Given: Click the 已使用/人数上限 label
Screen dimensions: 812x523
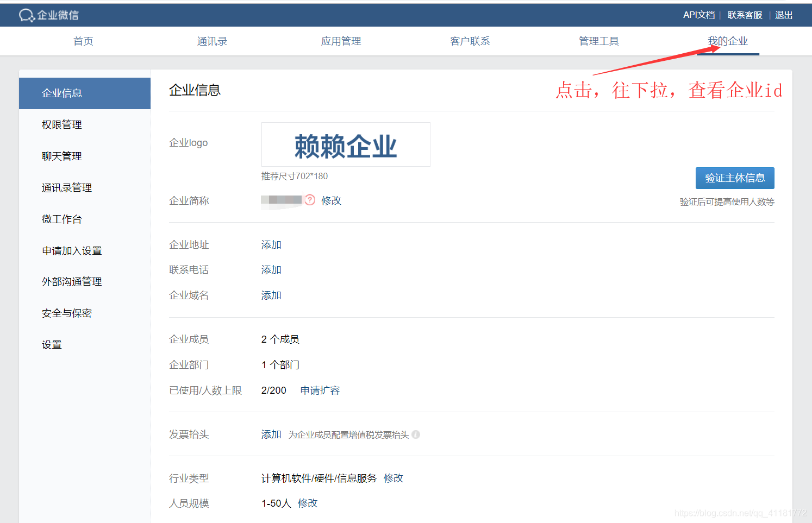Looking at the screenshot, I should click(x=205, y=390).
